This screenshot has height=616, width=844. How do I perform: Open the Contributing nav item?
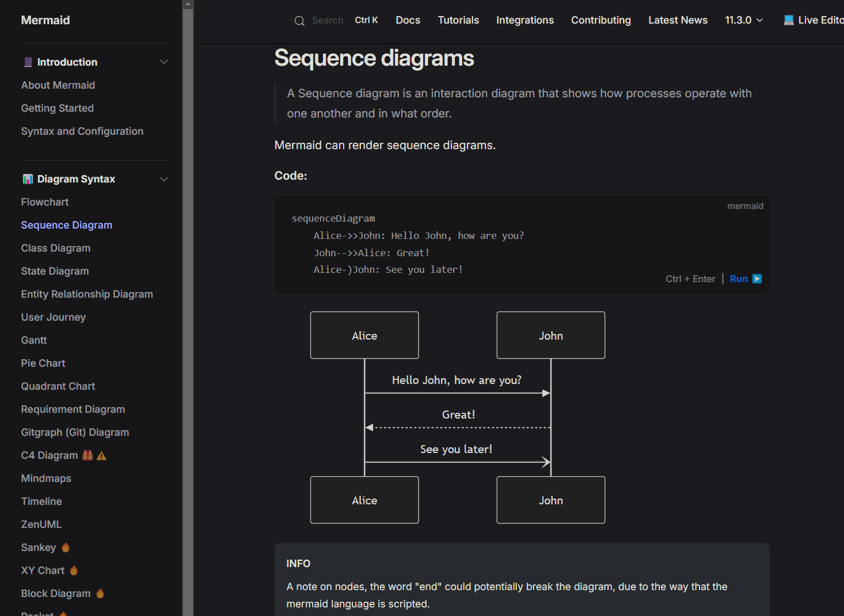click(x=601, y=20)
